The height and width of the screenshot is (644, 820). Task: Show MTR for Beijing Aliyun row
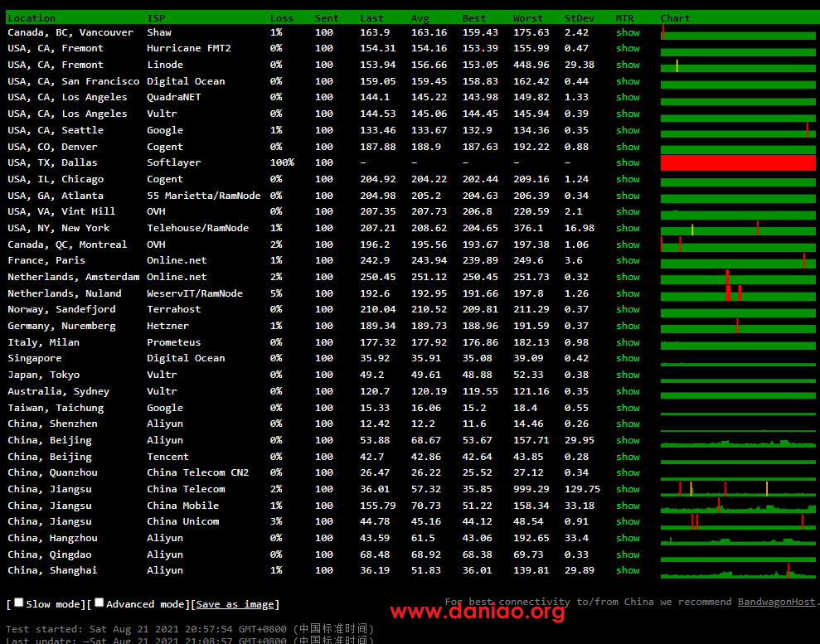point(628,440)
